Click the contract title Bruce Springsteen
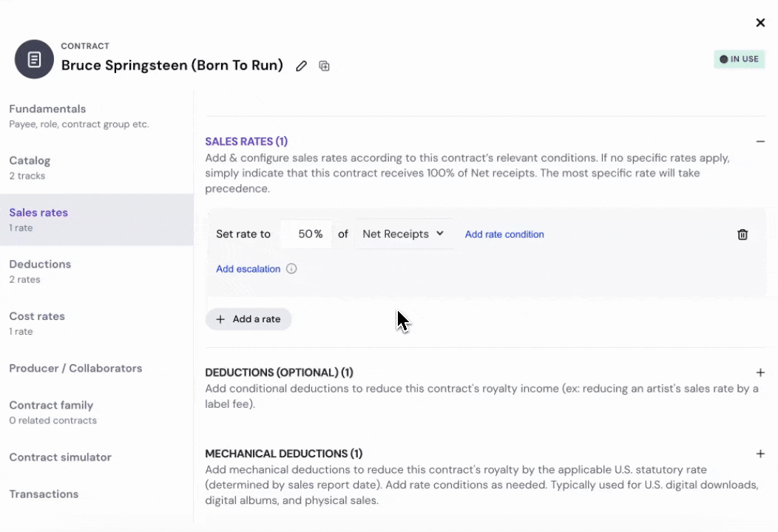Viewport: 778px width, 532px height. pyautogui.click(x=172, y=66)
